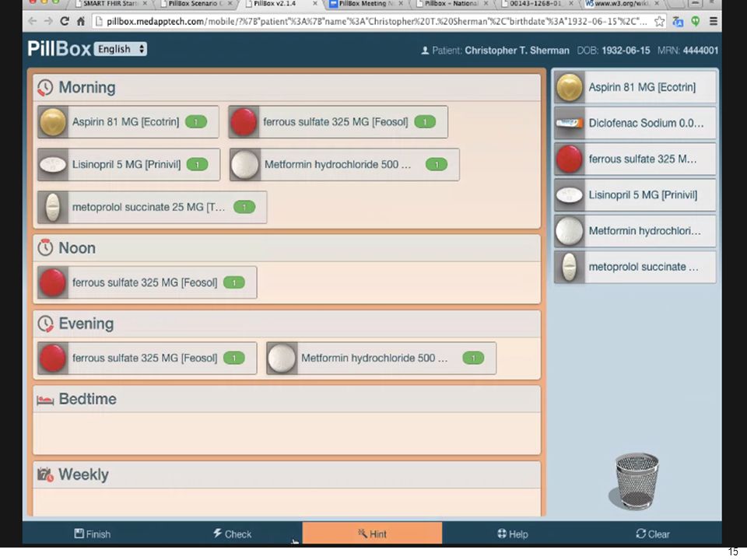Click the translate extension icon
This screenshot has height=560, width=747.
pyautogui.click(x=678, y=22)
